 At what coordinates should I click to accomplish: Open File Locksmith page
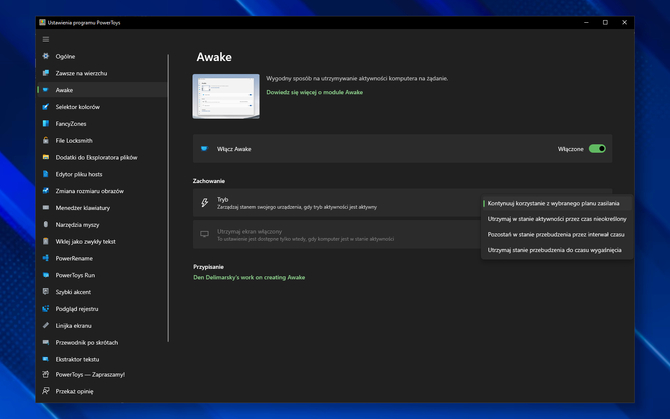click(x=102, y=141)
